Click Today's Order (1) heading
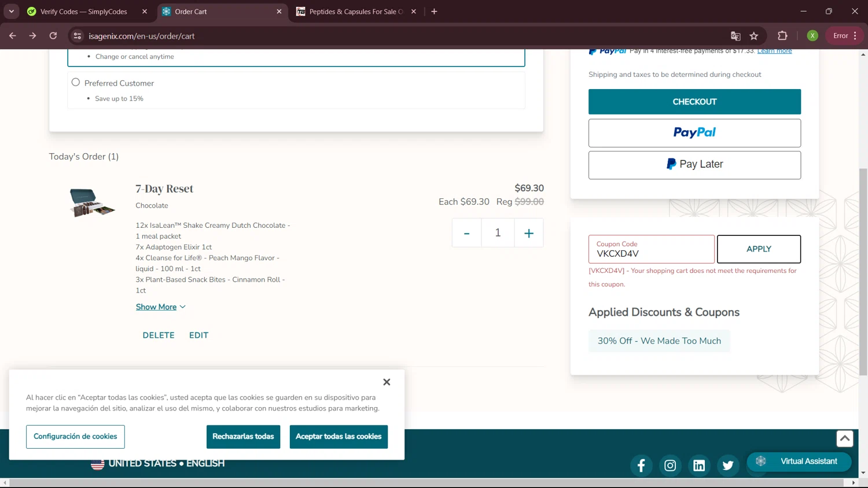868x488 pixels. (x=84, y=157)
